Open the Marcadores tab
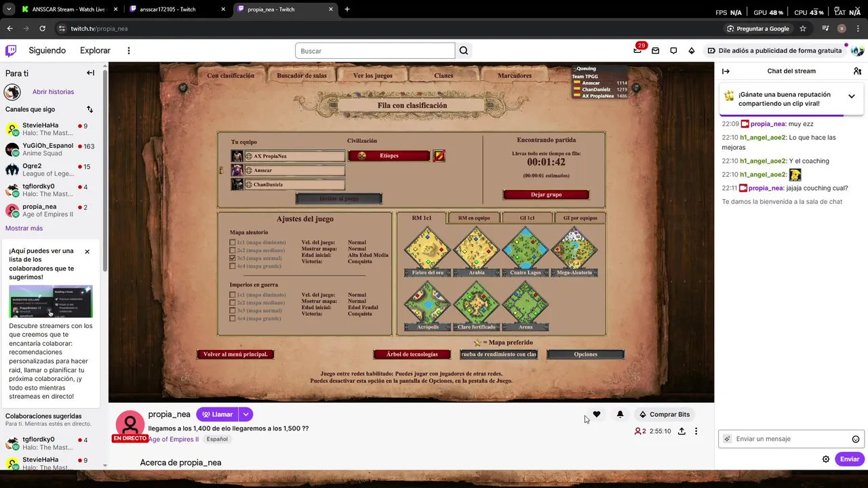868x488 pixels. [515, 76]
